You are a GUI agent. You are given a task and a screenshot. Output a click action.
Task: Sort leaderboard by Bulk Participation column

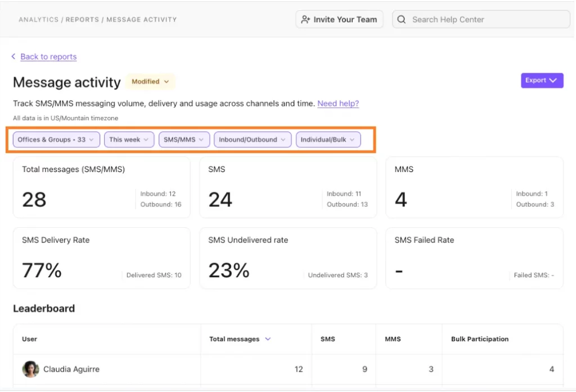pos(479,339)
